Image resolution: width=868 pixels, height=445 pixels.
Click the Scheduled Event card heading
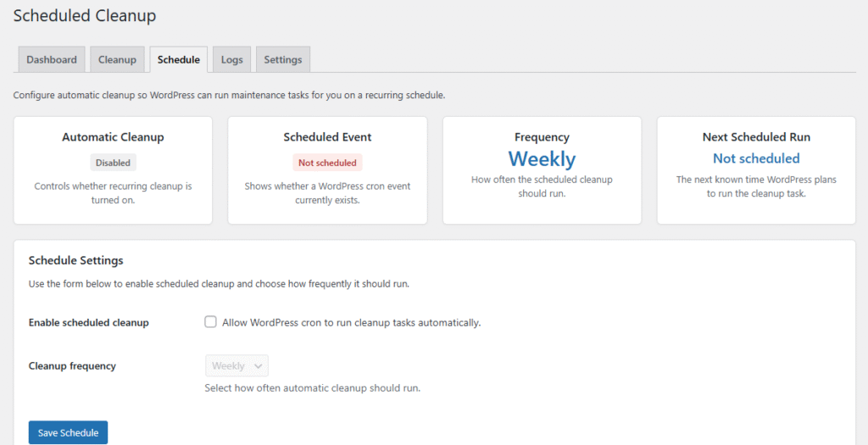pos(327,137)
